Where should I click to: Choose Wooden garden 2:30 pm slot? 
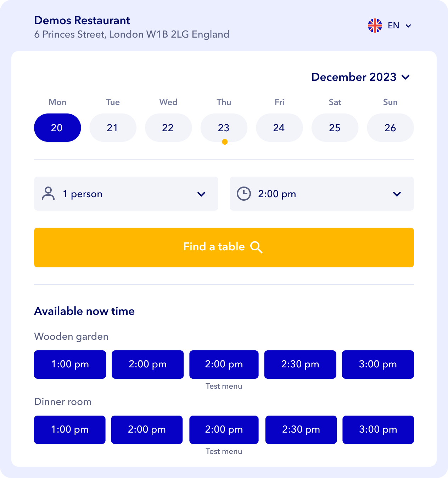tap(300, 365)
